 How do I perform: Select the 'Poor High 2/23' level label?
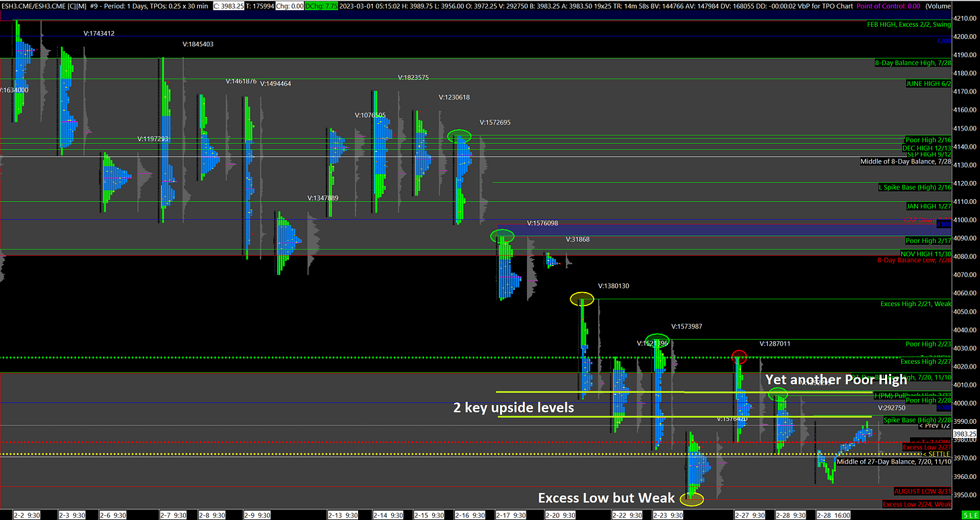(x=928, y=344)
